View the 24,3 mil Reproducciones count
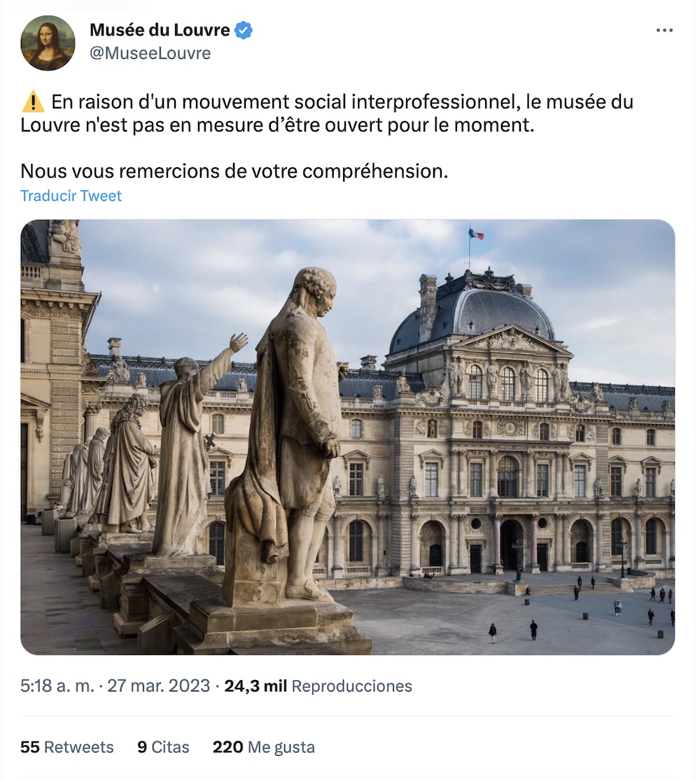Viewport: 700px width, 781px height. click(318, 686)
